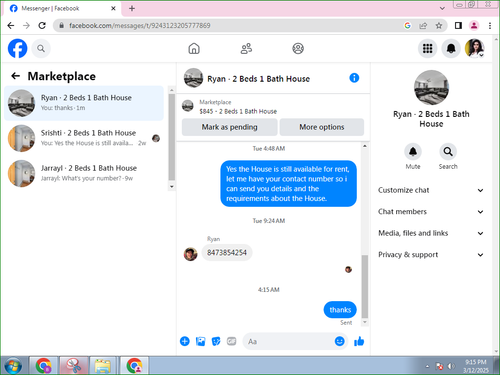Show hidden system tray icons arrow
Image resolution: width=500 pixels, height=375 pixels.
(427, 366)
